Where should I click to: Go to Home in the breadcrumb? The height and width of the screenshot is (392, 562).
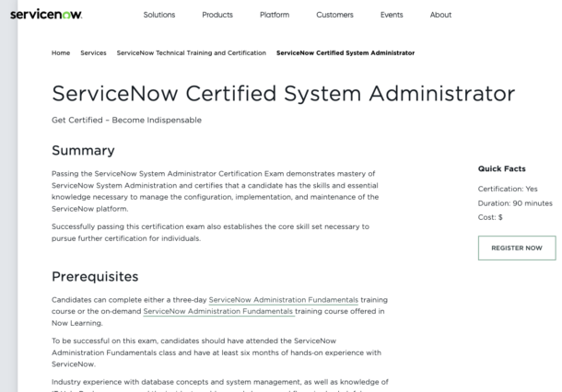pyautogui.click(x=61, y=53)
